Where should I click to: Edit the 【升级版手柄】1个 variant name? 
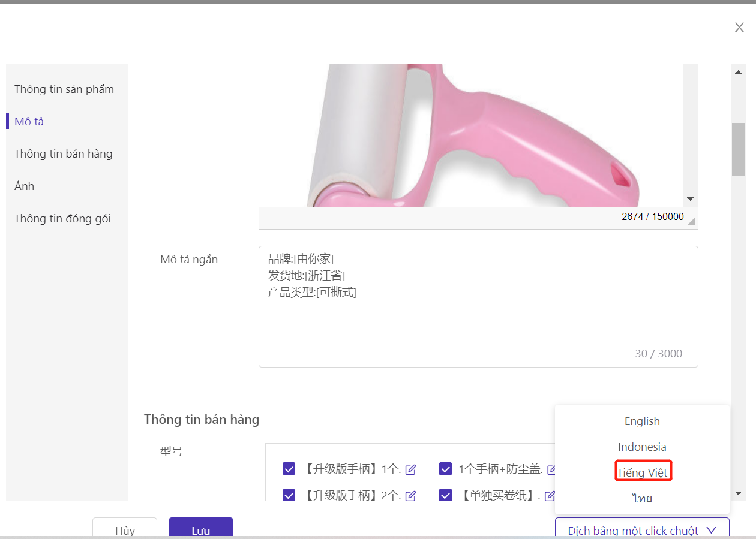tap(410, 469)
